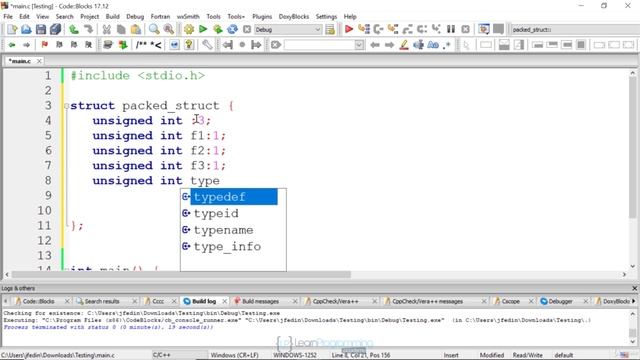Viewport: 640px width, 360px height.
Task: Click the Copy icon
Action: pyautogui.click(x=121, y=29)
